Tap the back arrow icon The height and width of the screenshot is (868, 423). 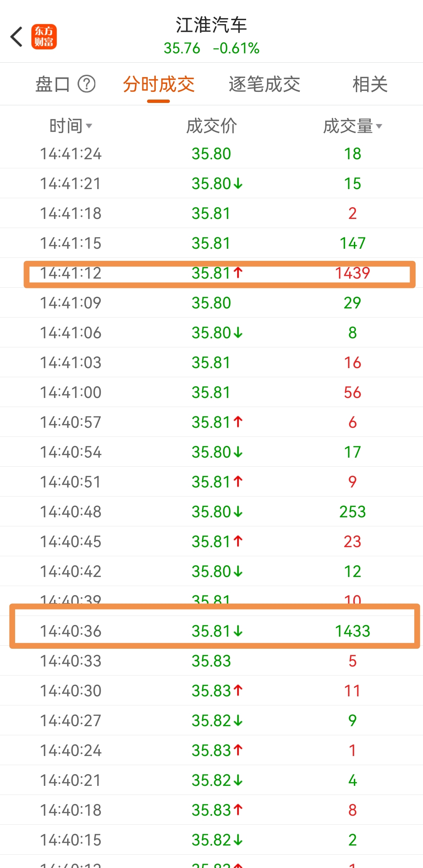coord(16,37)
